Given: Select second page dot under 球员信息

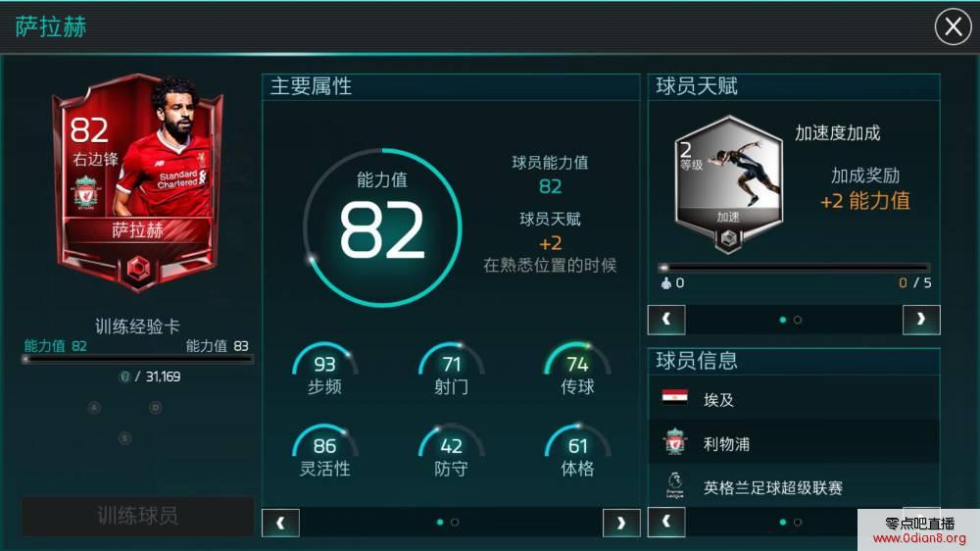Looking at the screenshot, I should coord(798,523).
